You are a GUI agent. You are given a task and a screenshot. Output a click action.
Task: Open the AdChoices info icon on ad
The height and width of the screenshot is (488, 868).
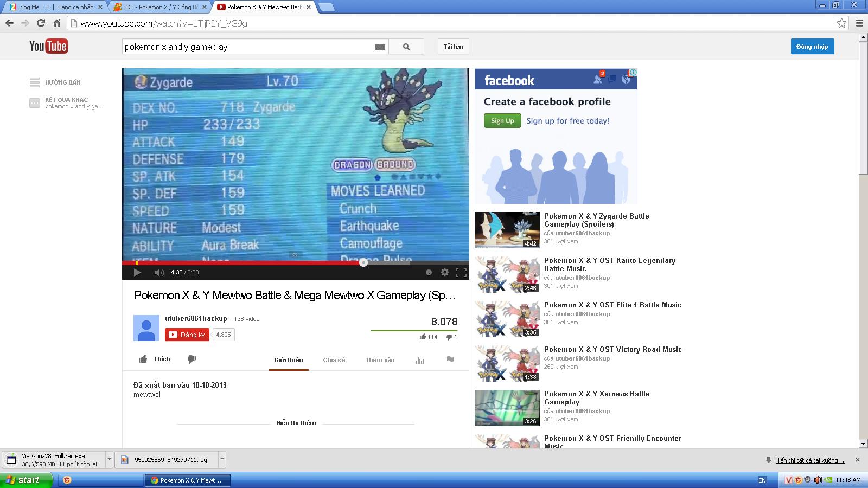coord(633,72)
